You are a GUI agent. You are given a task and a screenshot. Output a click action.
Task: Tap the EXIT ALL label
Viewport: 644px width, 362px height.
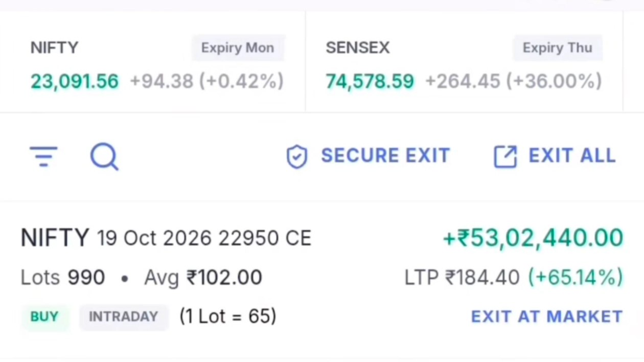(x=572, y=156)
